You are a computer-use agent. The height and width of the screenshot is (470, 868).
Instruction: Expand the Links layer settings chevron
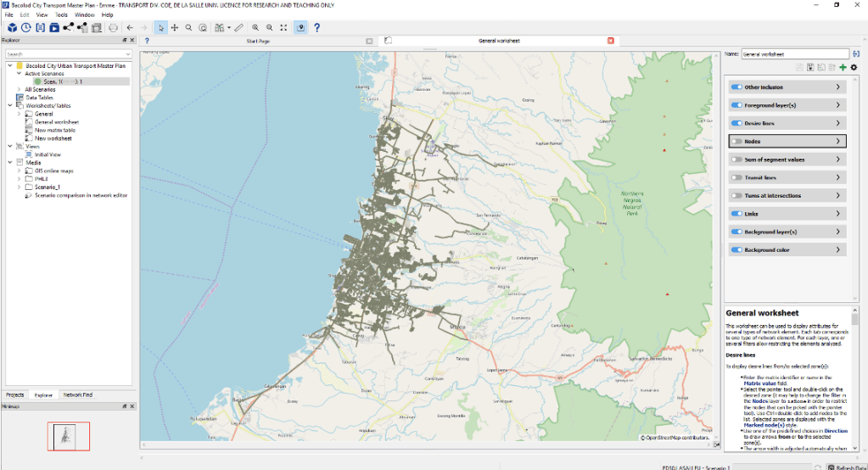(838, 214)
